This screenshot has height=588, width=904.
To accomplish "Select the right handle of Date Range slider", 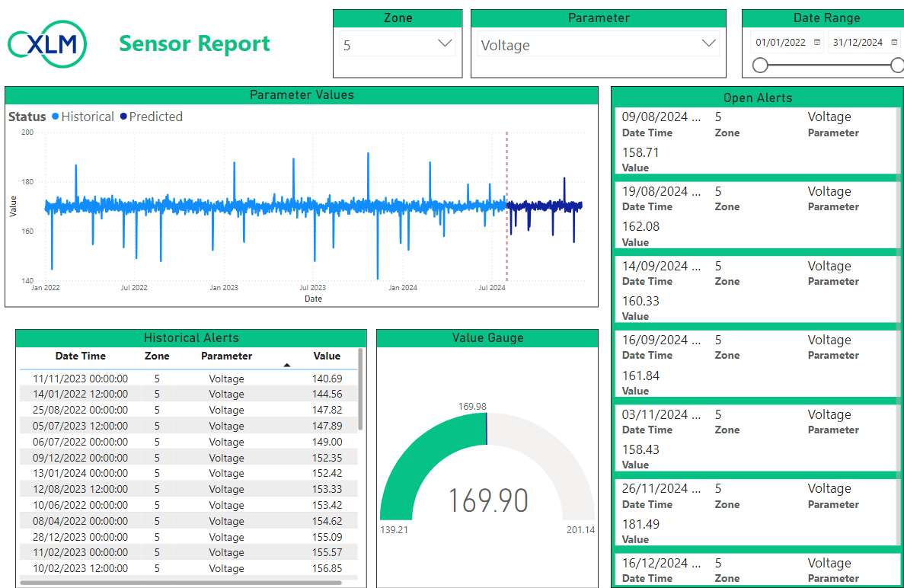I will tap(897, 66).
